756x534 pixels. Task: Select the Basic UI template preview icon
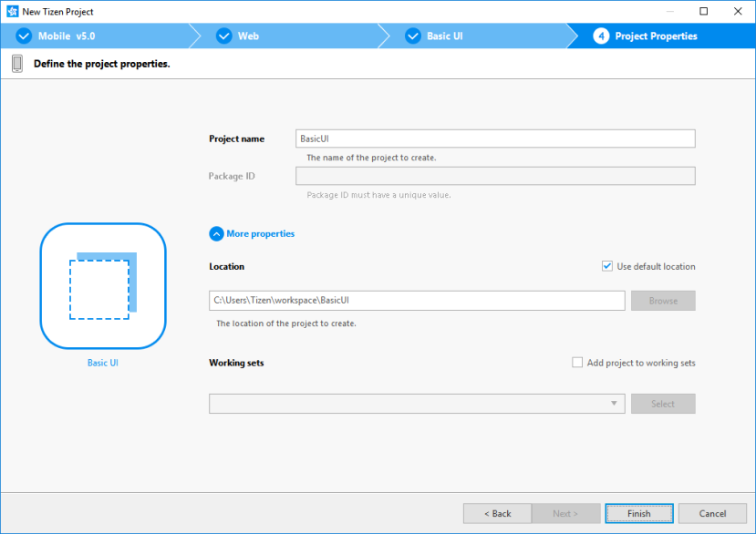click(x=102, y=286)
